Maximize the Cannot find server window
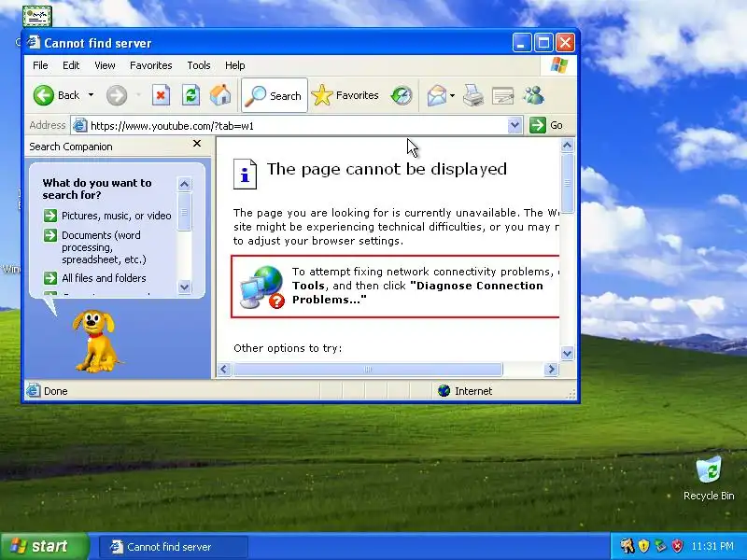The image size is (747, 560). 543,43
